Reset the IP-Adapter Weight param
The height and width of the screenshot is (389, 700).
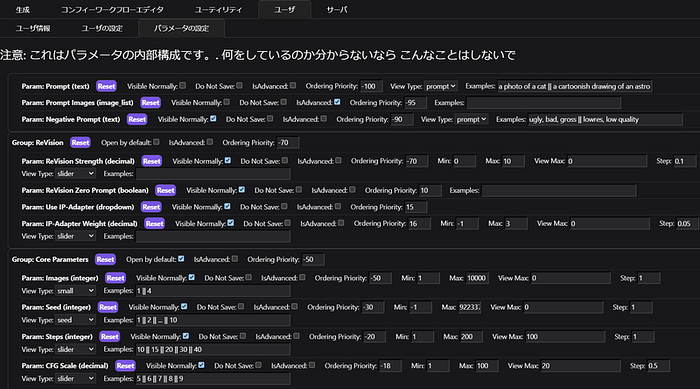[x=154, y=224]
